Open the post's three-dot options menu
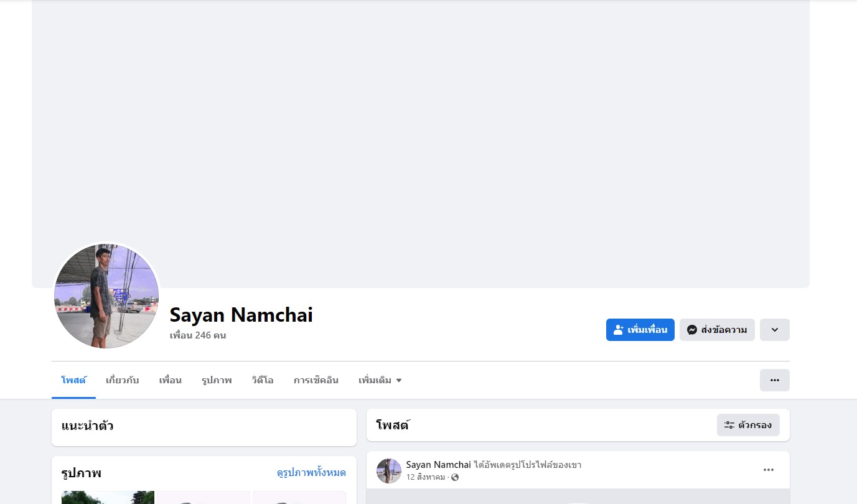857x504 pixels. (769, 470)
